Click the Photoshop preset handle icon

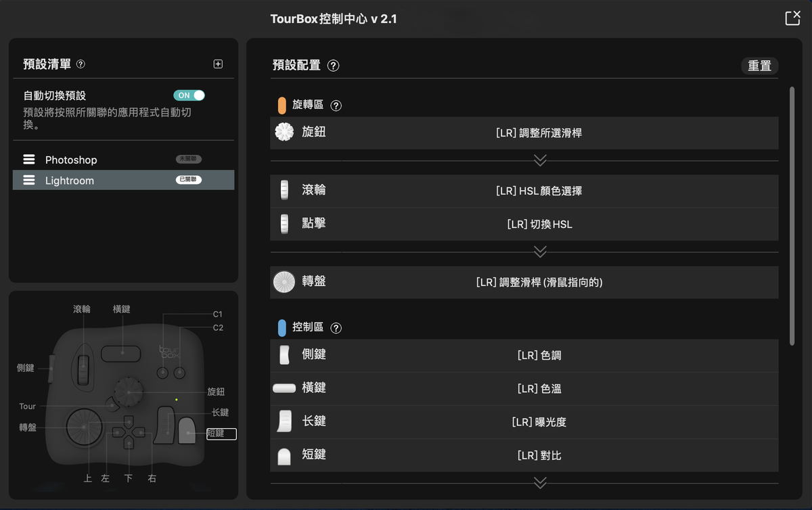[x=29, y=160]
